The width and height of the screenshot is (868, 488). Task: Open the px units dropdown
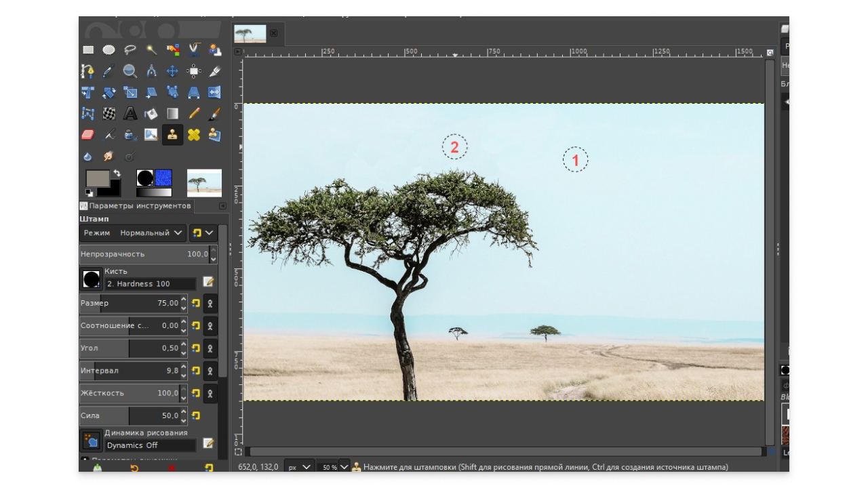click(299, 467)
